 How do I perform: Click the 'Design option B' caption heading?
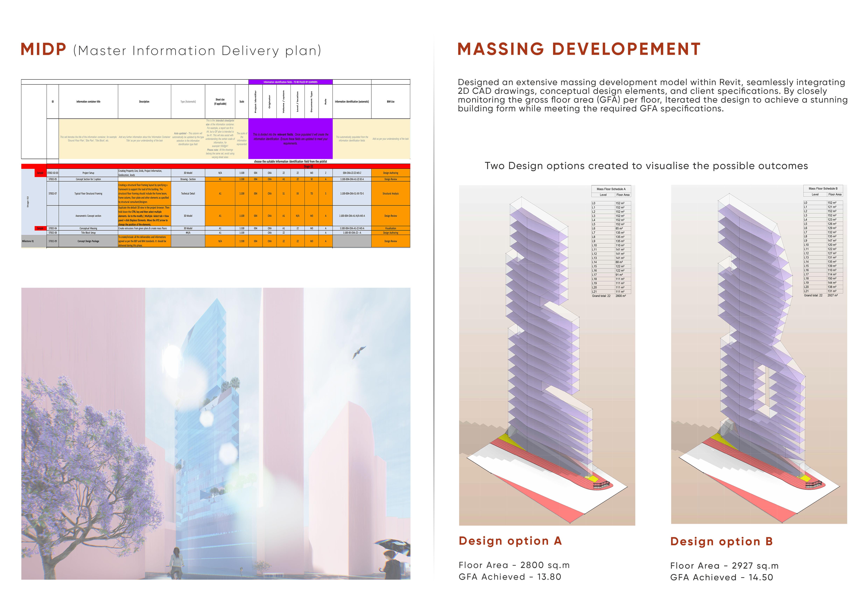pos(721,541)
